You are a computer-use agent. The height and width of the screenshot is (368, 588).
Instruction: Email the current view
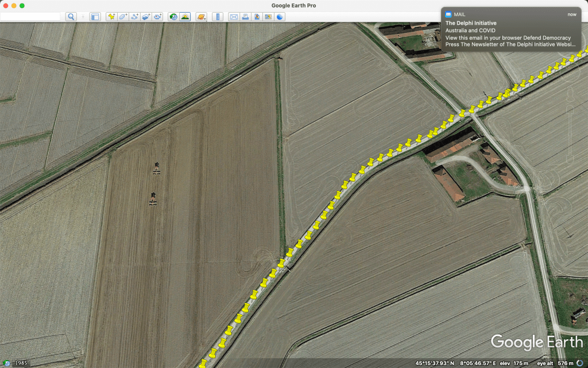click(234, 17)
